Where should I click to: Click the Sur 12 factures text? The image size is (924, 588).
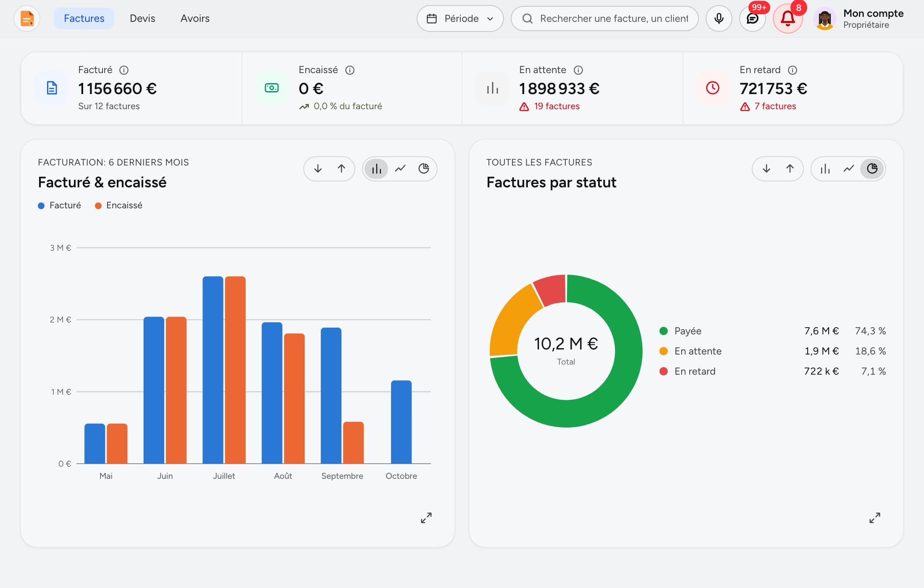tap(109, 106)
